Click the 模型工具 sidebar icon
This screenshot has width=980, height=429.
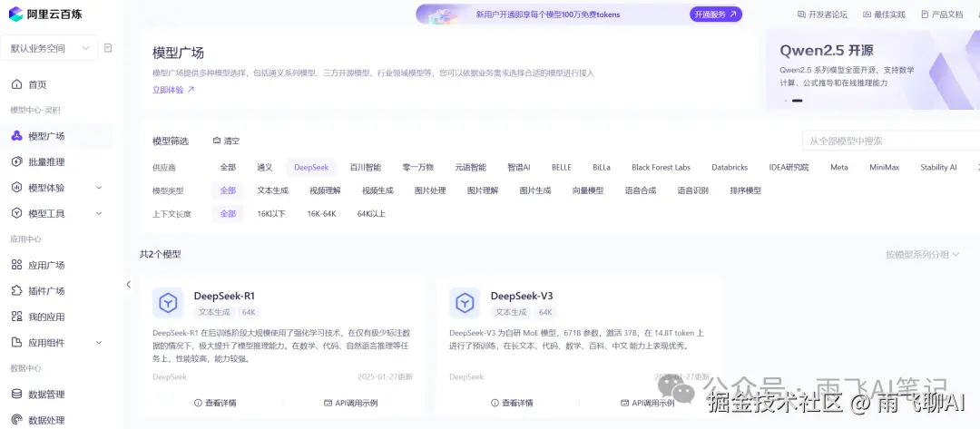17,213
